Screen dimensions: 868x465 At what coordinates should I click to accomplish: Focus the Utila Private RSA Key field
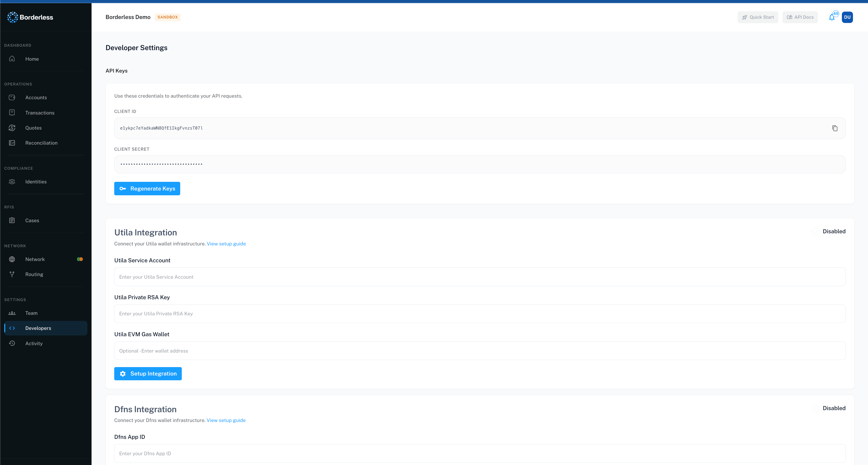coord(480,314)
